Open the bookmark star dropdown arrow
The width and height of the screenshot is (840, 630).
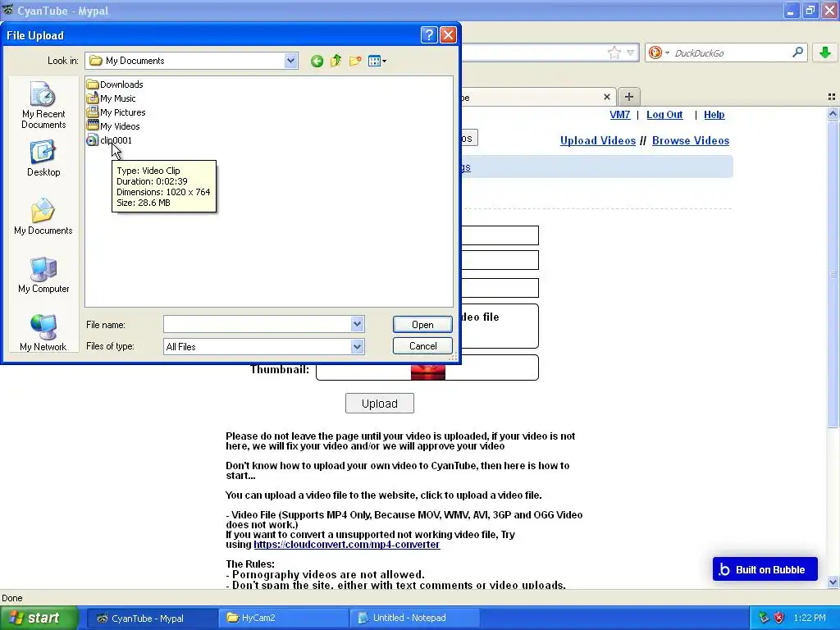[x=631, y=52]
